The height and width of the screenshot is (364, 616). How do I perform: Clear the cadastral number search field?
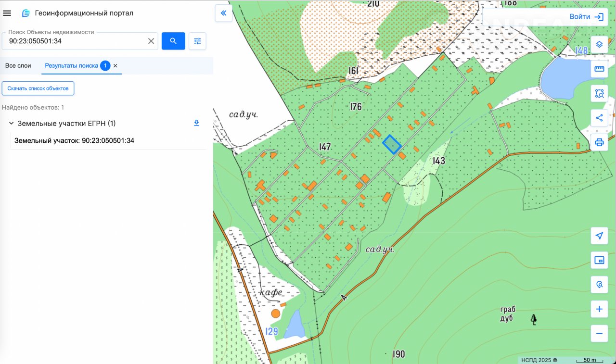point(151,41)
